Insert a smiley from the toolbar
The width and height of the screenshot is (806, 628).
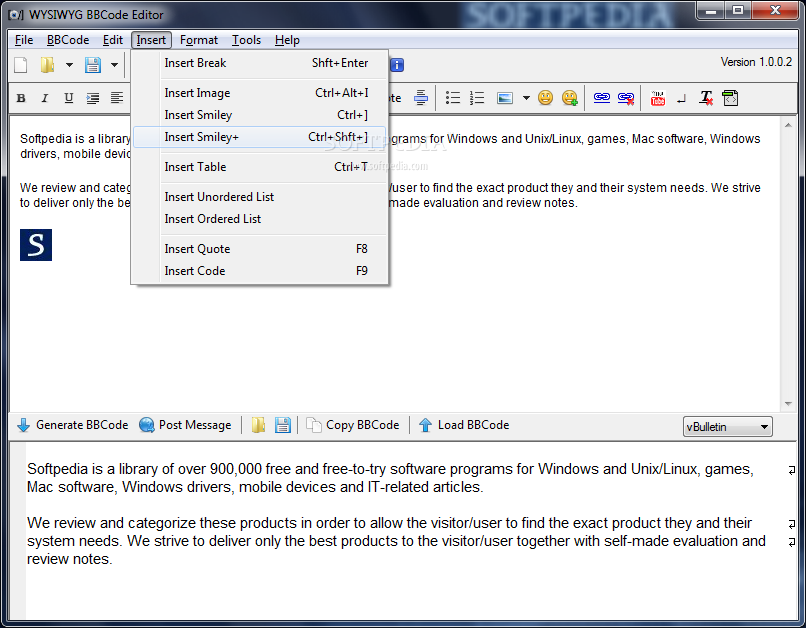coord(545,98)
